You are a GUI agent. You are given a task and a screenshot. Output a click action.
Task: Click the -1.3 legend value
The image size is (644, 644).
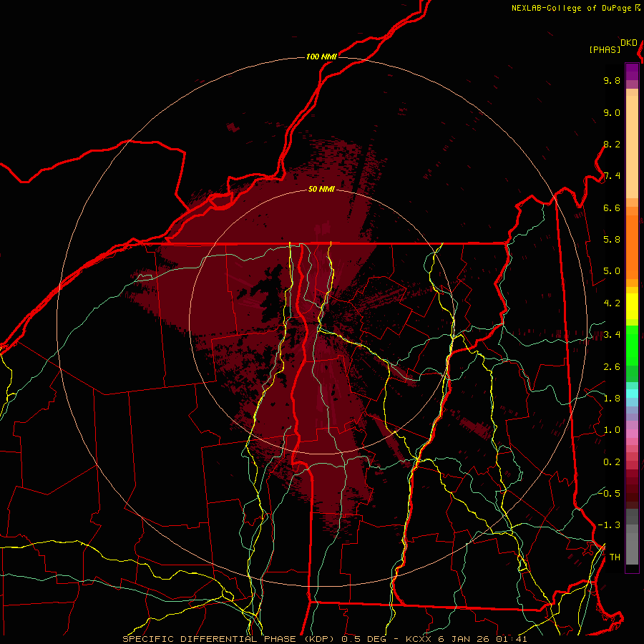tap(609, 525)
